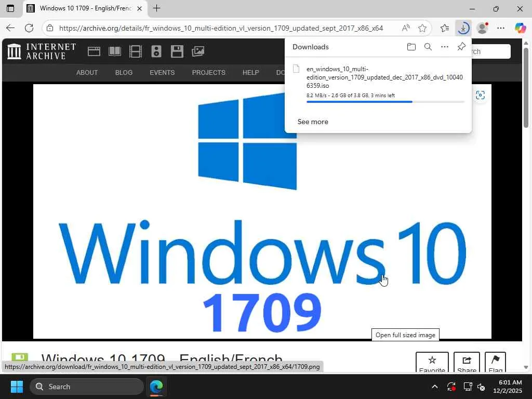This screenshot has height=399, width=532.
Task: Open Edge Settings and more menu
Action: tap(501, 28)
